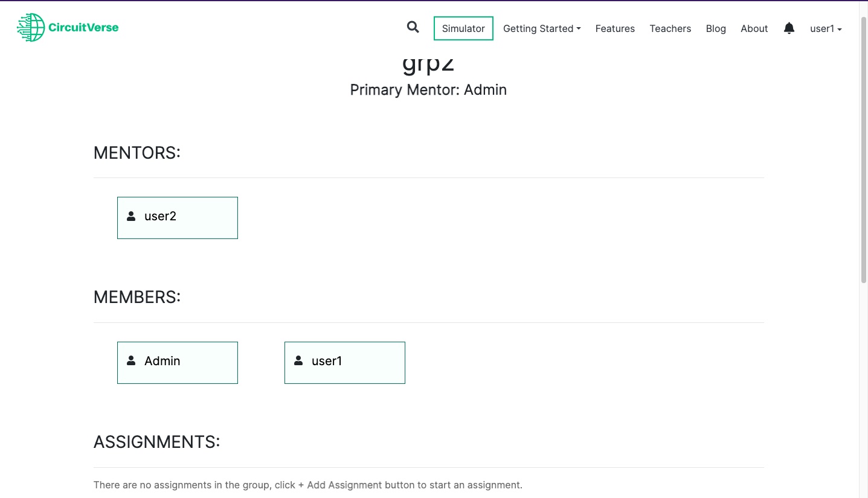868x498 pixels.
Task: Click the person icon on user1's member card
Action: pos(298,360)
